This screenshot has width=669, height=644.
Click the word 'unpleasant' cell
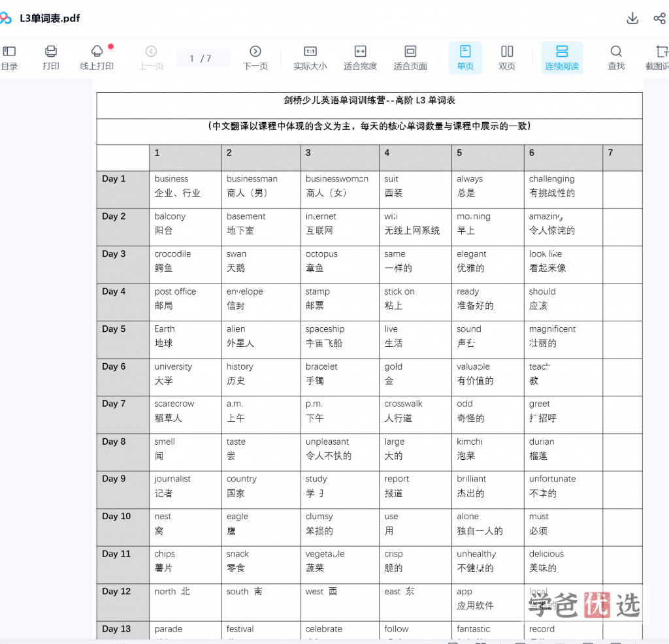click(340, 452)
